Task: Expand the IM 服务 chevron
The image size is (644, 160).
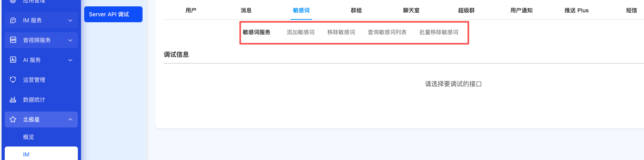Action: coord(70,20)
